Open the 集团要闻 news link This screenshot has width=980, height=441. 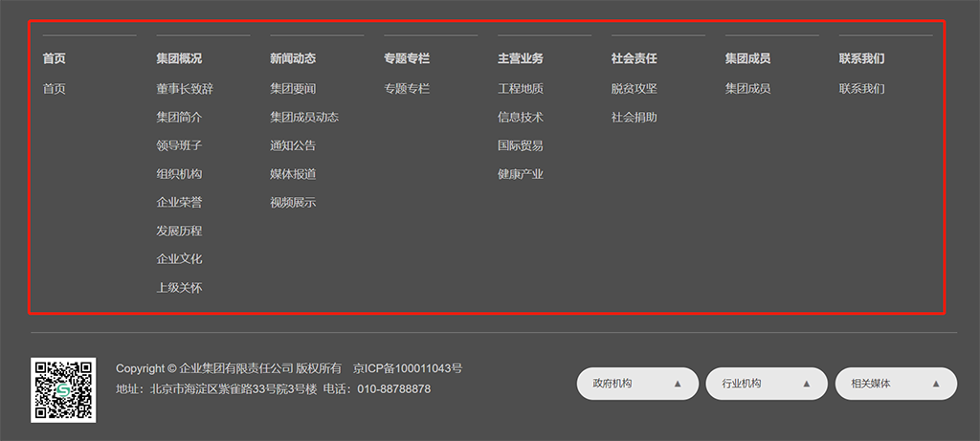pos(293,89)
